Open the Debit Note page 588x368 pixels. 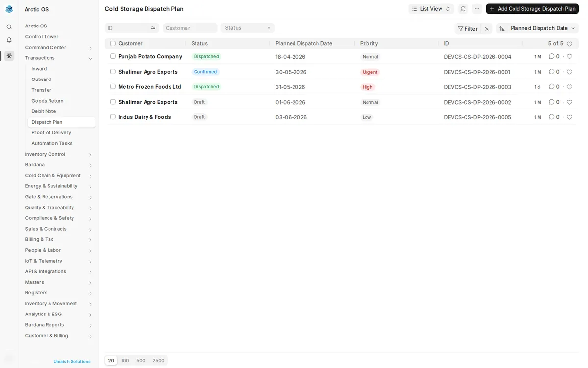(44, 111)
